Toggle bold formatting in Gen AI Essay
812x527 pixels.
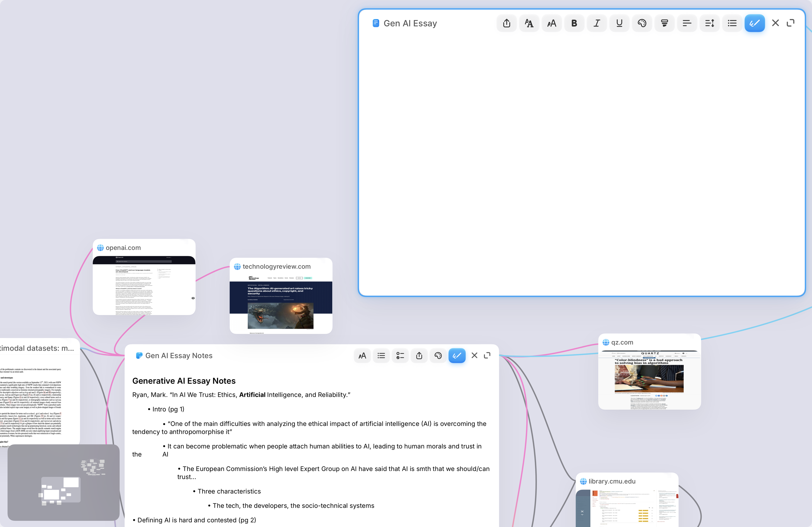click(574, 23)
